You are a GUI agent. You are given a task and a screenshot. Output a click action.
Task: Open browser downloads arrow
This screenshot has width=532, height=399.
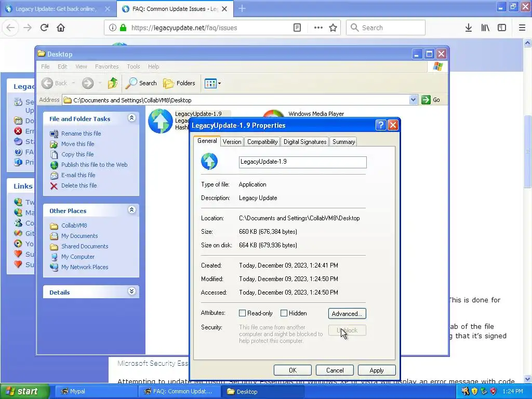(x=469, y=28)
